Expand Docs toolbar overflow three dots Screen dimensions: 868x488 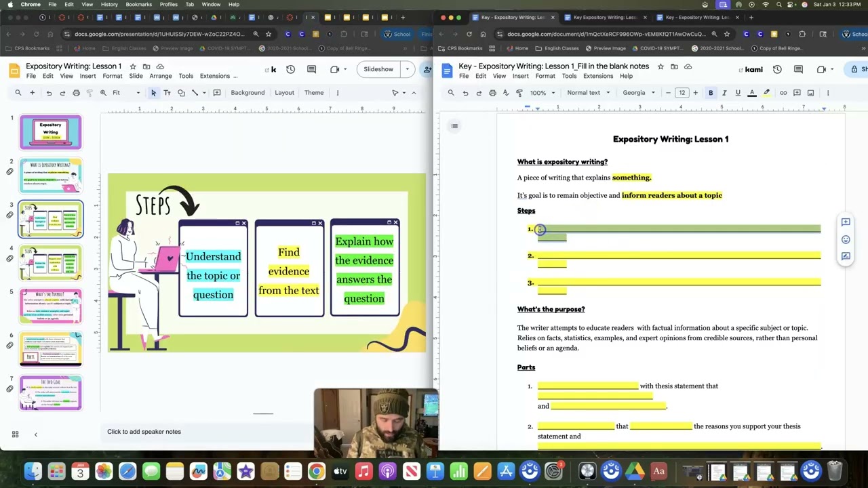click(x=828, y=93)
